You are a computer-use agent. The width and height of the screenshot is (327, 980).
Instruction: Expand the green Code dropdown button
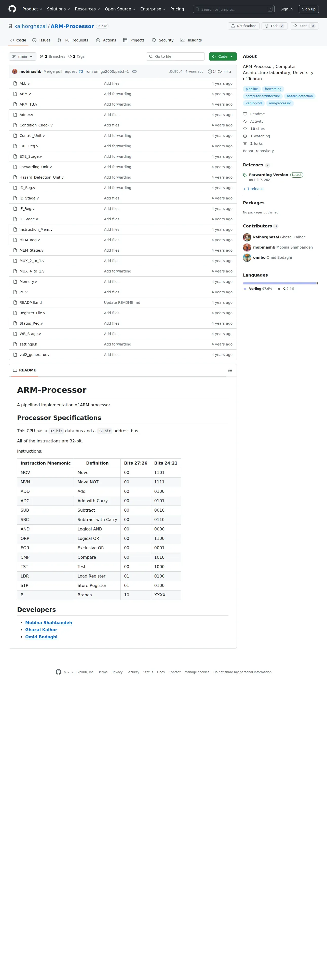(x=223, y=57)
